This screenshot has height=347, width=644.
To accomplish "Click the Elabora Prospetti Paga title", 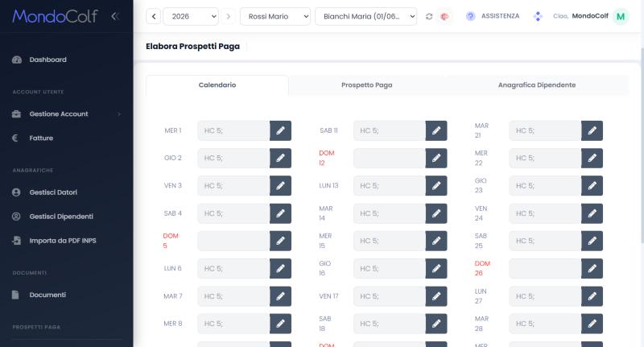I will click(192, 47).
